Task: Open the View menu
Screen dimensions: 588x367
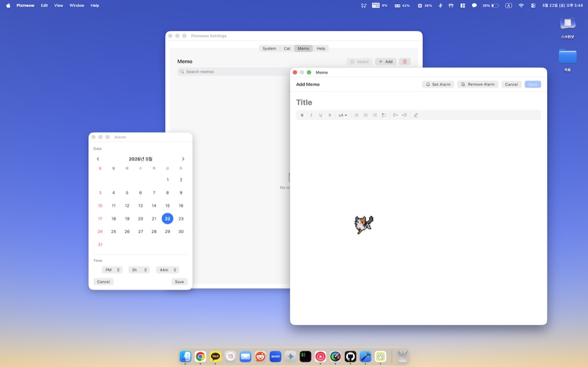Action: (58, 6)
